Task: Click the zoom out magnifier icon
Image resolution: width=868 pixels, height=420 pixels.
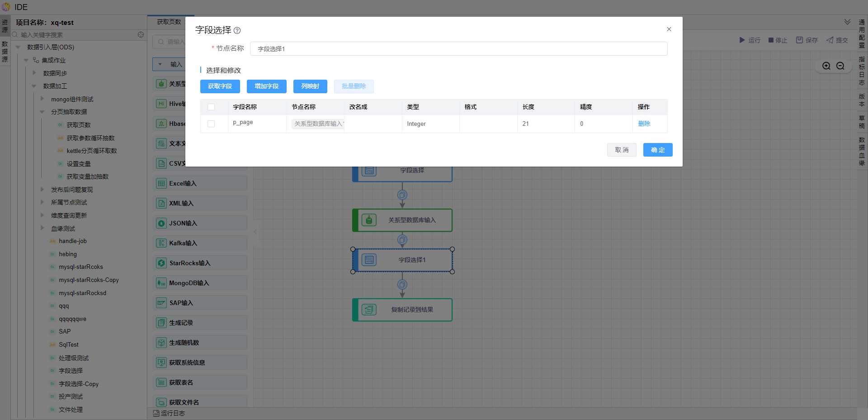Action: 840,66
